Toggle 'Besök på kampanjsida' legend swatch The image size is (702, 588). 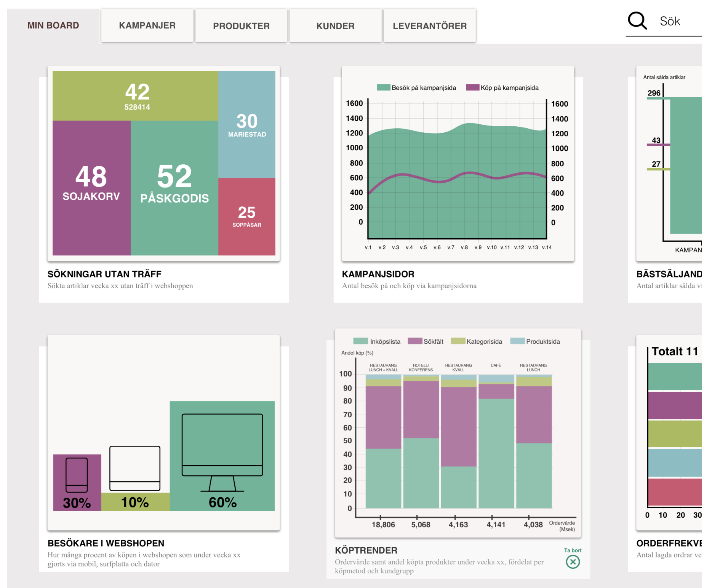pos(384,88)
